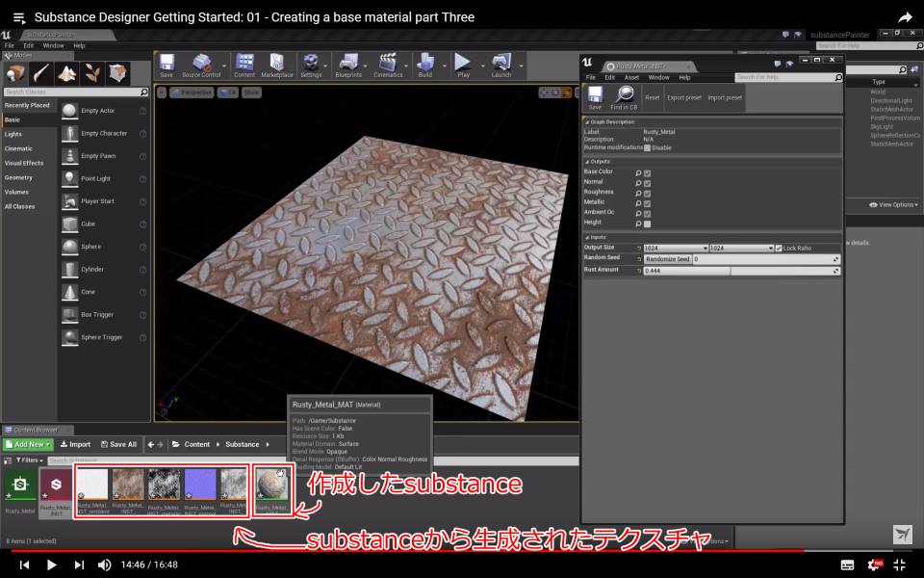Screen dimensions: 924x578
Task: Toggle the Metallic output checkbox
Action: [647, 203]
